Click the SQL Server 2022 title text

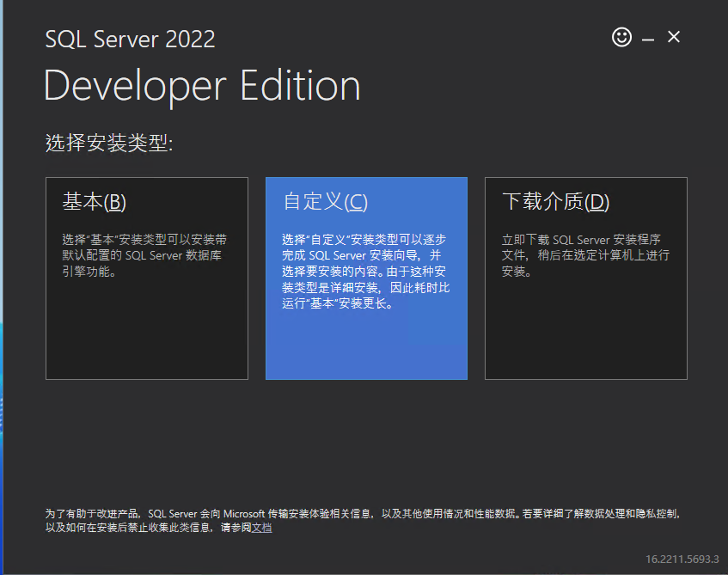pos(130,39)
